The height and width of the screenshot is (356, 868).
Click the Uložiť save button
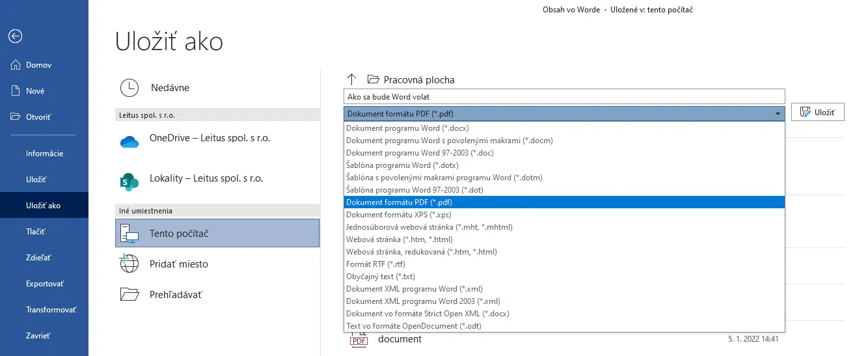tap(818, 112)
